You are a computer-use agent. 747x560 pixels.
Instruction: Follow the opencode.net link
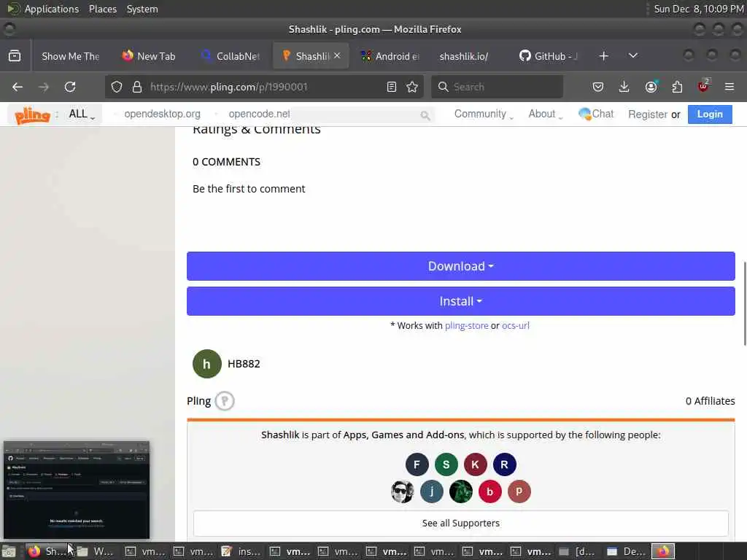[x=259, y=114]
